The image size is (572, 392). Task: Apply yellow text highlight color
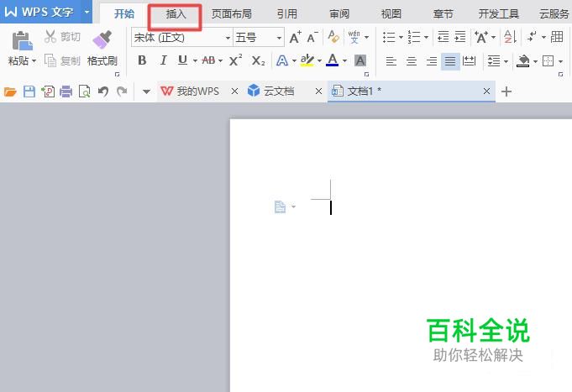[307, 60]
